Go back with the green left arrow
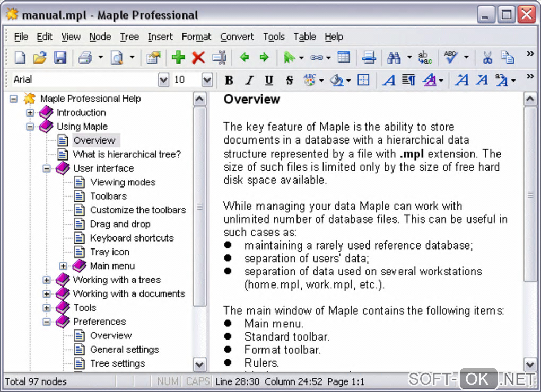 tap(245, 57)
